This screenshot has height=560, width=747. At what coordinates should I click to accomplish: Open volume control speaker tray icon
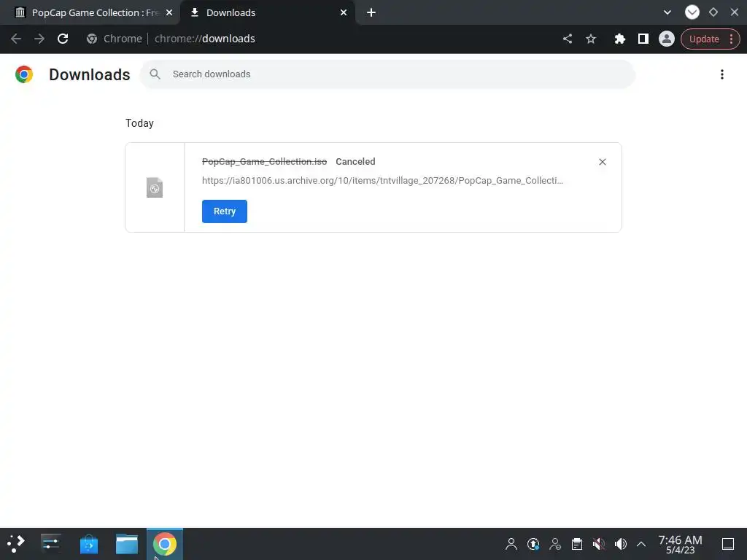point(620,544)
